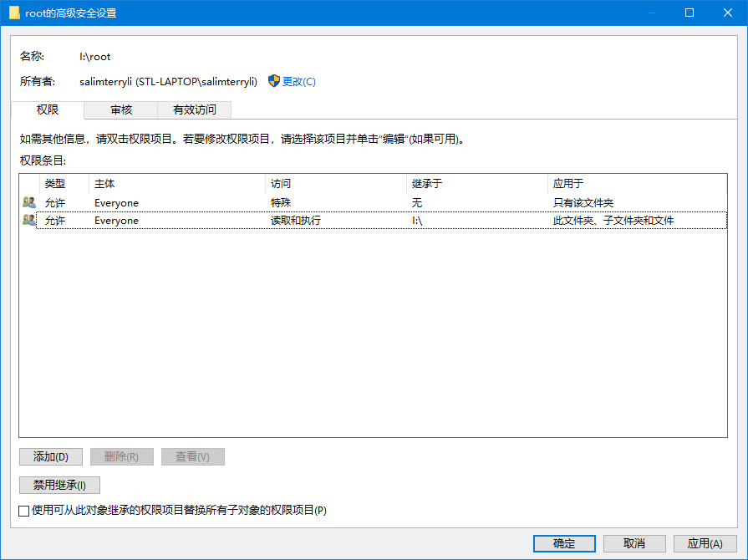Tick the replace child object permissions checkbox
The image size is (748, 560).
24,511
